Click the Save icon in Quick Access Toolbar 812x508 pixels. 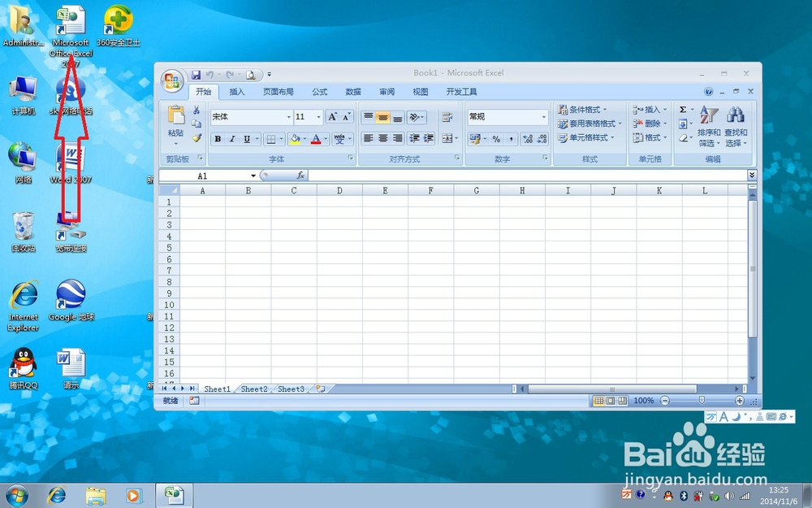point(196,75)
